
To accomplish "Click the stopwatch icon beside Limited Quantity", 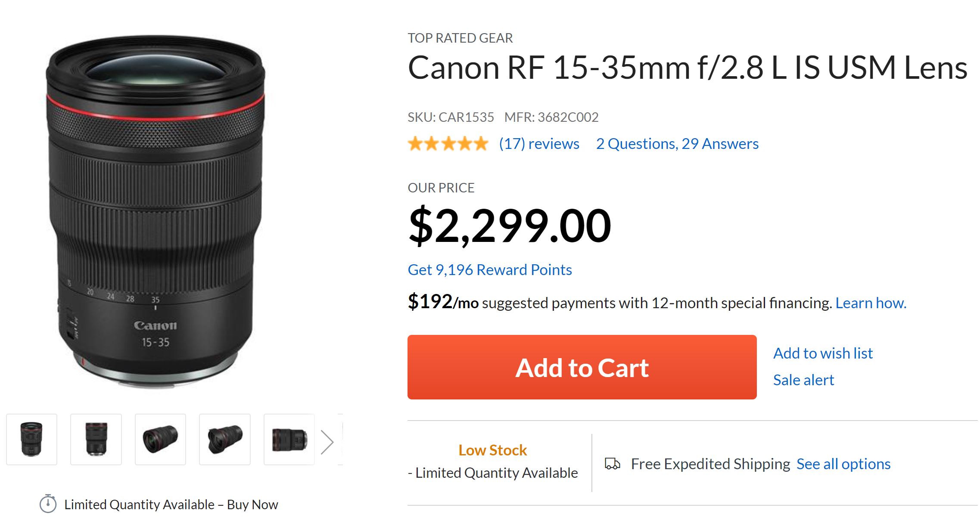I will (x=48, y=504).
